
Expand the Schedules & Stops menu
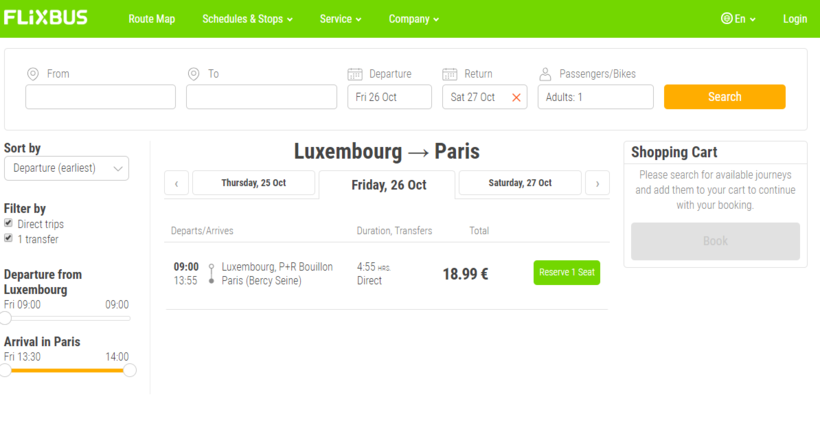[x=247, y=19]
